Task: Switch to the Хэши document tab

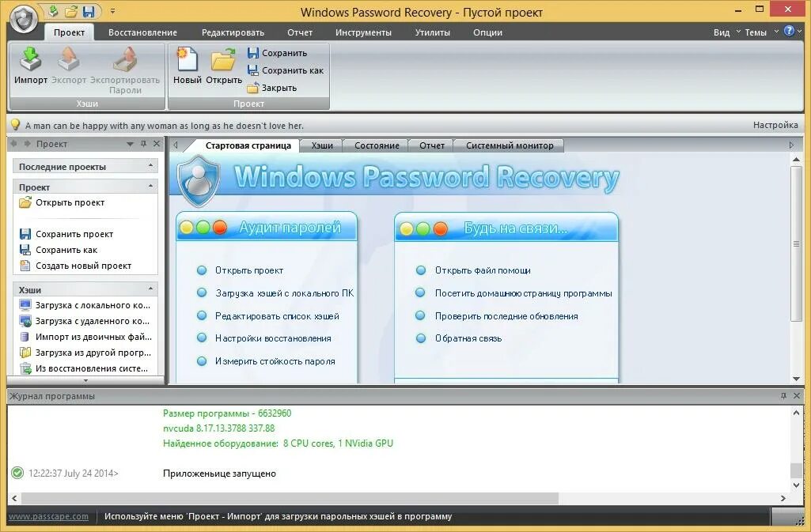Action: point(322,145)
